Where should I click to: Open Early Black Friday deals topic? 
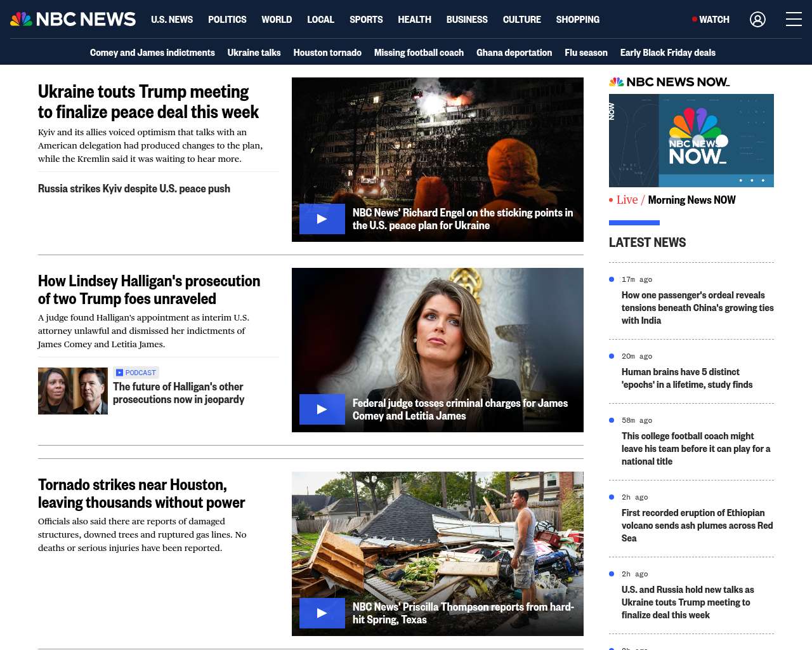(x=668, y=53)
